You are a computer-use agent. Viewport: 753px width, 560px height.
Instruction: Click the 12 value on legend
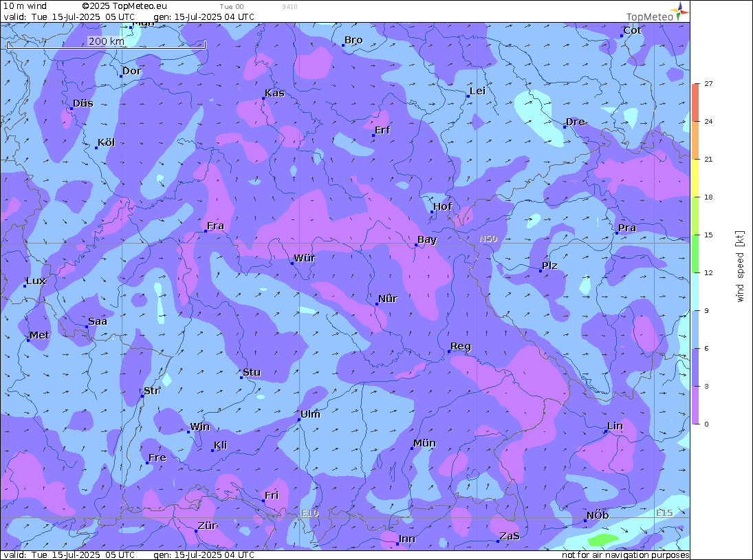pos(708,273)
